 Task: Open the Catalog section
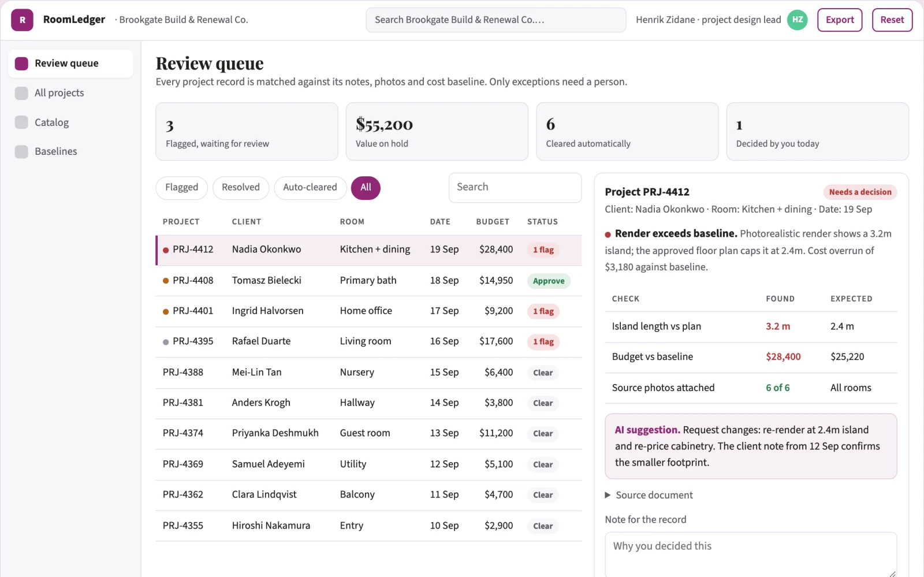pyautogui.click(x=71, y=122)
